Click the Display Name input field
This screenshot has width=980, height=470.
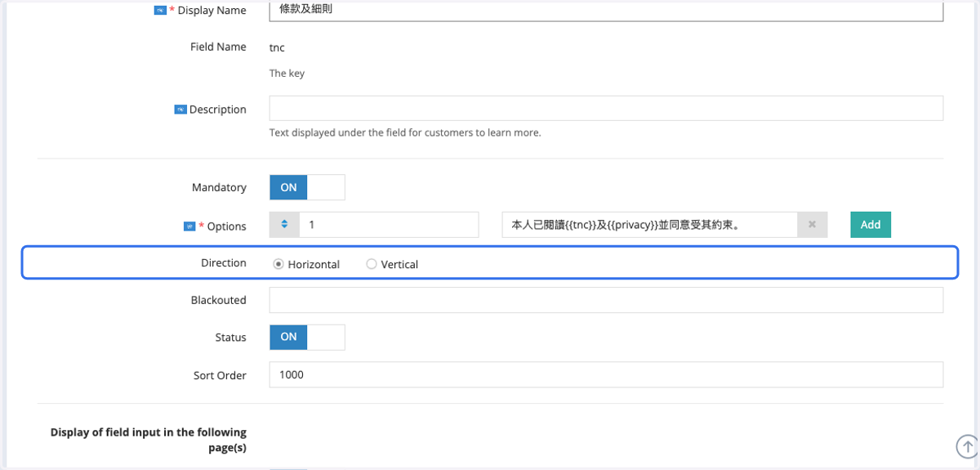[606, 11]
